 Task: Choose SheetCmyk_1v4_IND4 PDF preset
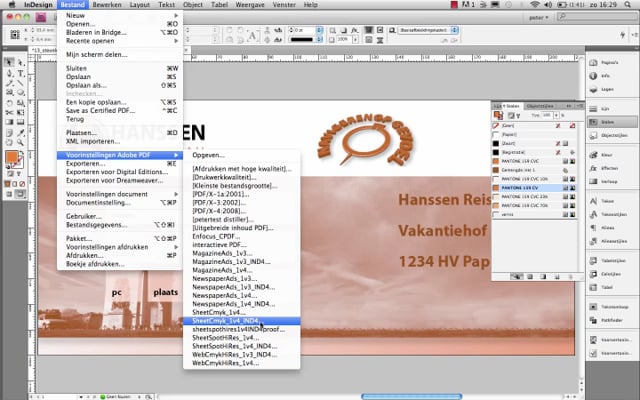242,321
